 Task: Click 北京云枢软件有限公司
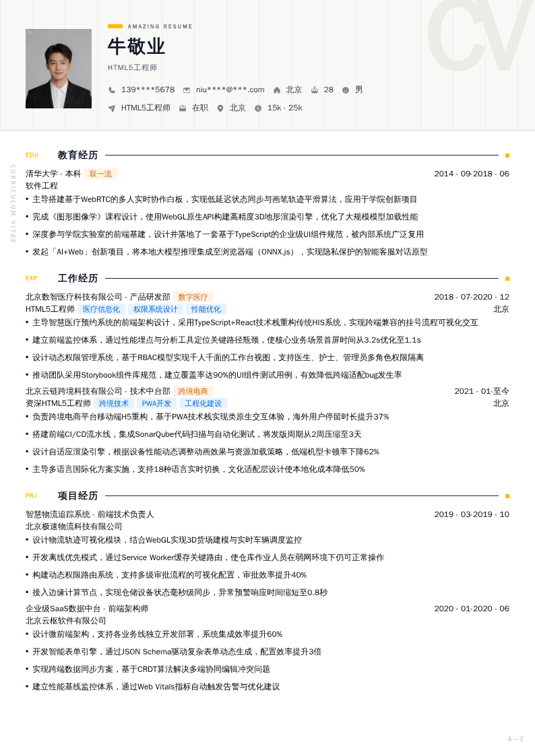pos(65,621)
